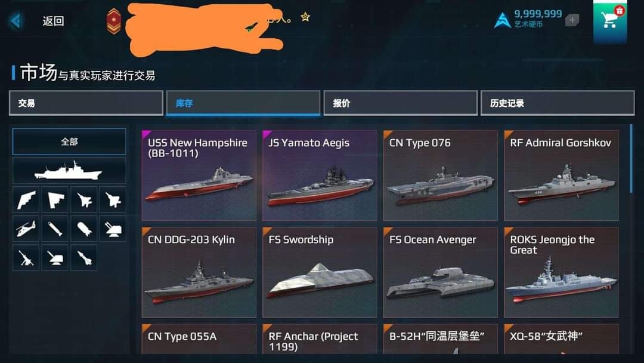Viewport: 644px width, 363px height.
Task: Click the back arrow icon
Action: click(16, 21)
